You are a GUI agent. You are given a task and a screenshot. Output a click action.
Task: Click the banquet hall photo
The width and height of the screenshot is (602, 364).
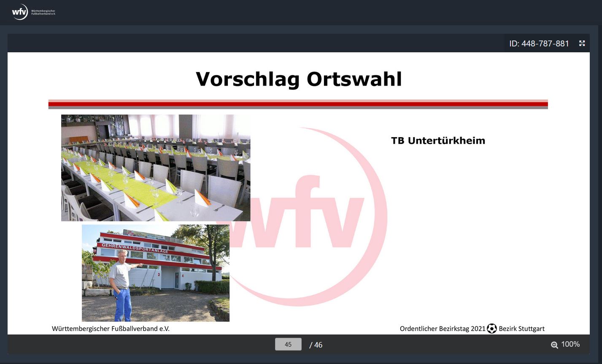tap(156, 168)
